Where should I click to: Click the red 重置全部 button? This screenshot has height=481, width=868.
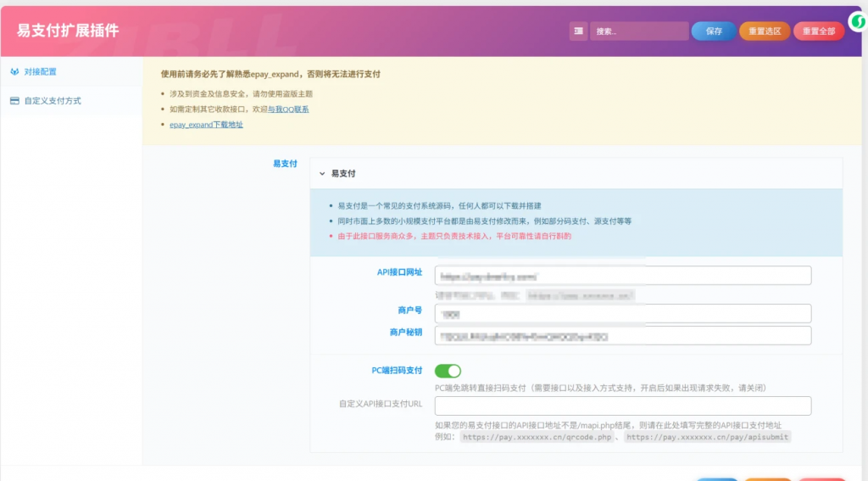coord(819,31)
